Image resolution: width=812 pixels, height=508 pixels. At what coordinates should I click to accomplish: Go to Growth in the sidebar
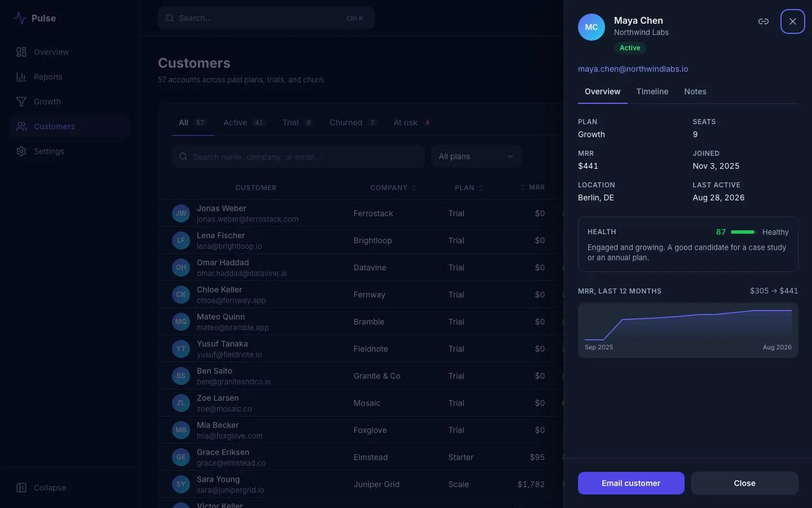[70, 102]
